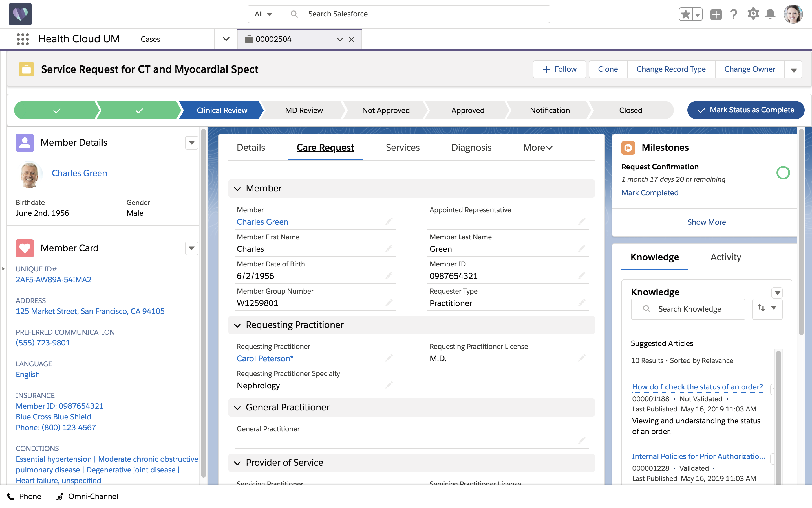Click Change Record Type button
This screenshot has width=812, height=508.
(671, 69)
